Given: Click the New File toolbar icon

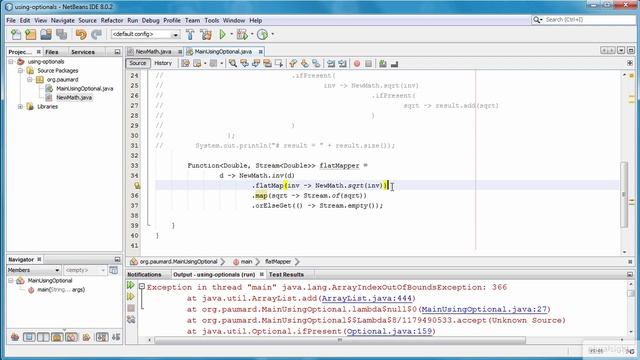Looking at the screenshot, I should [16, 35].
